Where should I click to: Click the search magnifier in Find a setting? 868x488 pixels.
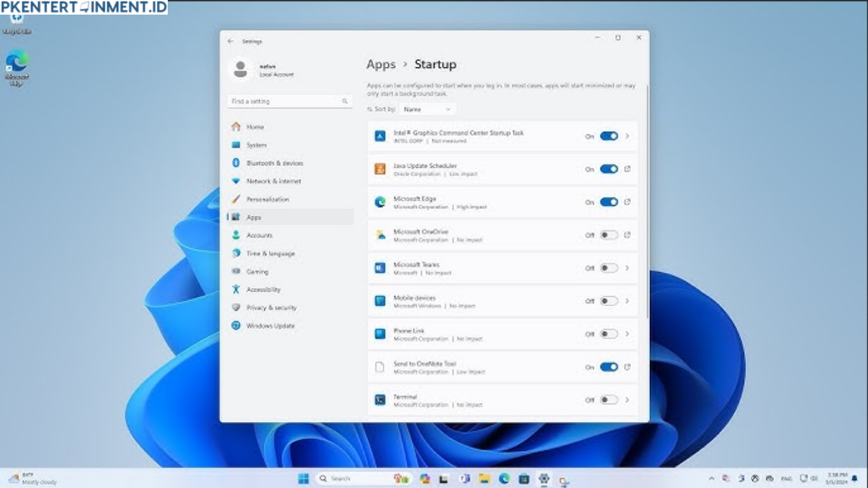pyautogui.click(x=345, y=102)
